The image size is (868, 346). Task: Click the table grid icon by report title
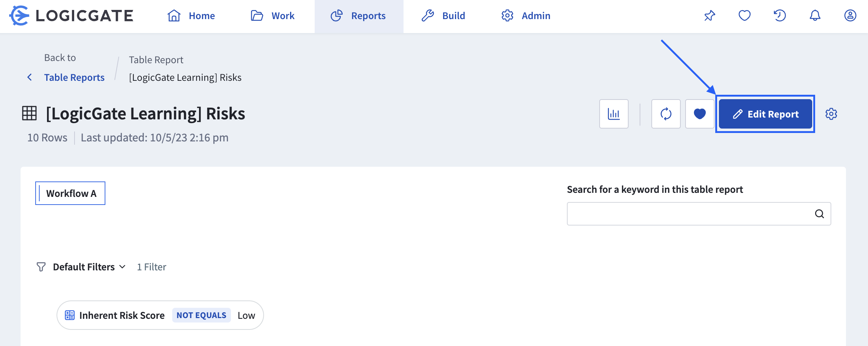click(x=29, y=113)
